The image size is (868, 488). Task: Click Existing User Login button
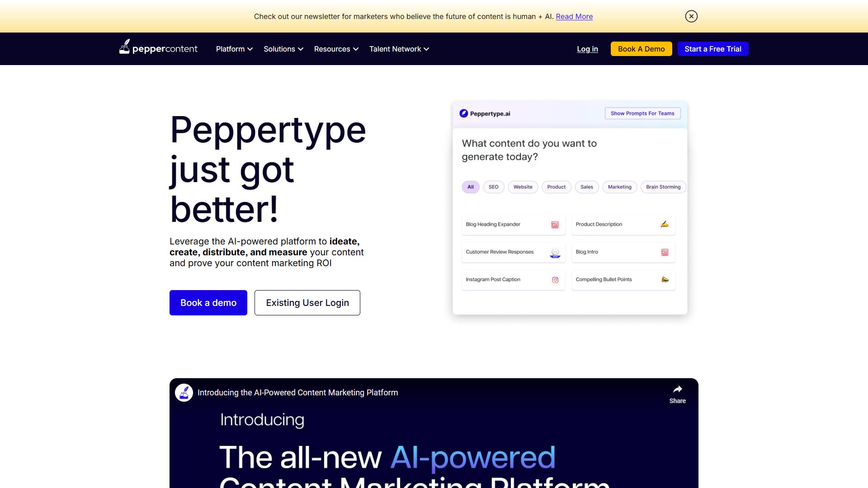pos(307,303)
